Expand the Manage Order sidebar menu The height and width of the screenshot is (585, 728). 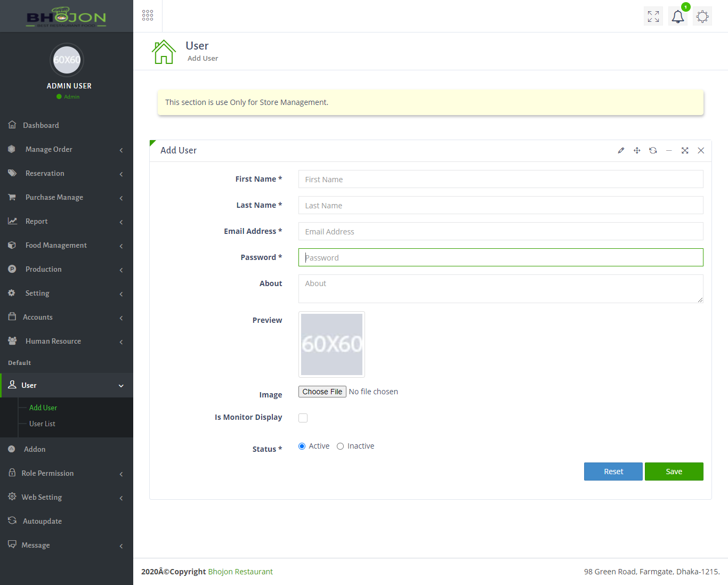click(67, 150)
